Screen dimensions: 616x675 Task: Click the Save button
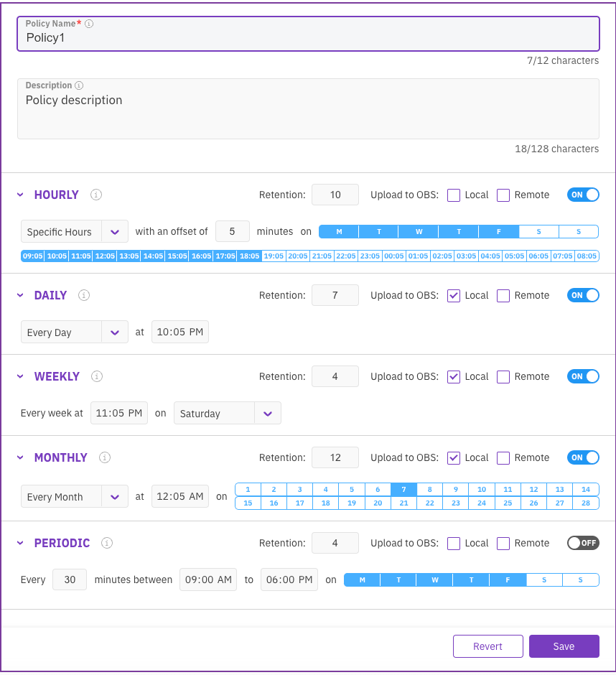[564, 646]
